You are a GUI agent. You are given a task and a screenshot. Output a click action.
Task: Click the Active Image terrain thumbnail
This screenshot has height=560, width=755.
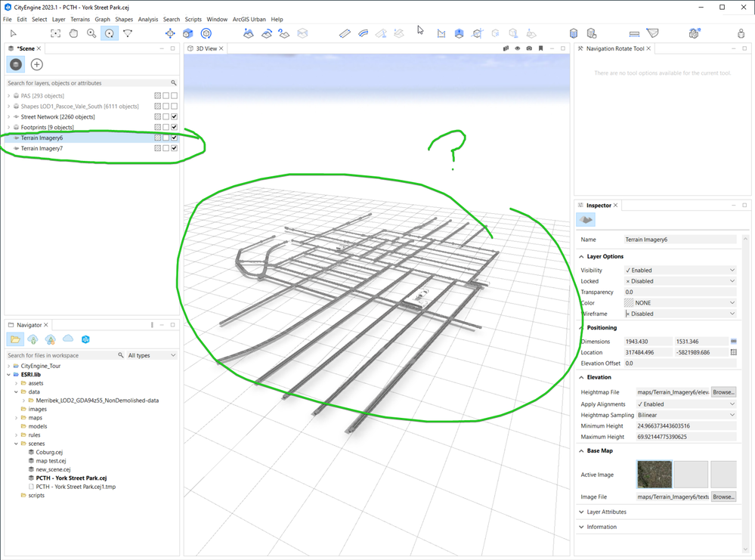654,475
